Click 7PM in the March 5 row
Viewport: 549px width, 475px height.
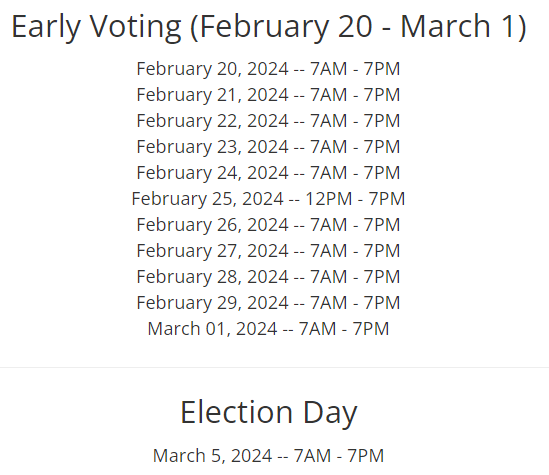click(366, 456)
